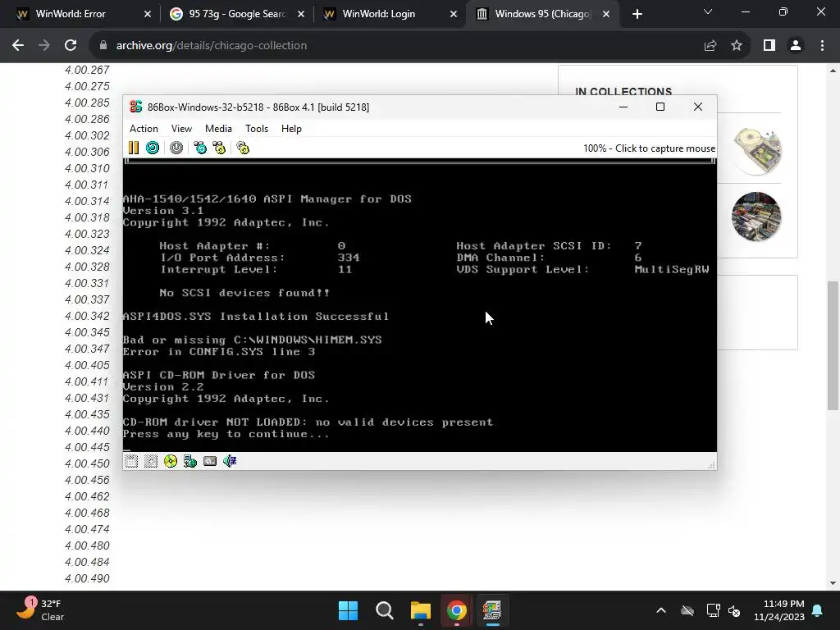840x630 pixels.
Task: Close the WinWorld: Login tab
Action: tap(454, 14)
